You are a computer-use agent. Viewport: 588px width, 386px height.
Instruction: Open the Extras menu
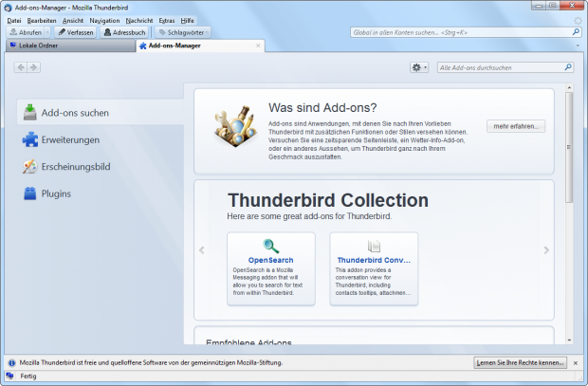coord(167,21)
